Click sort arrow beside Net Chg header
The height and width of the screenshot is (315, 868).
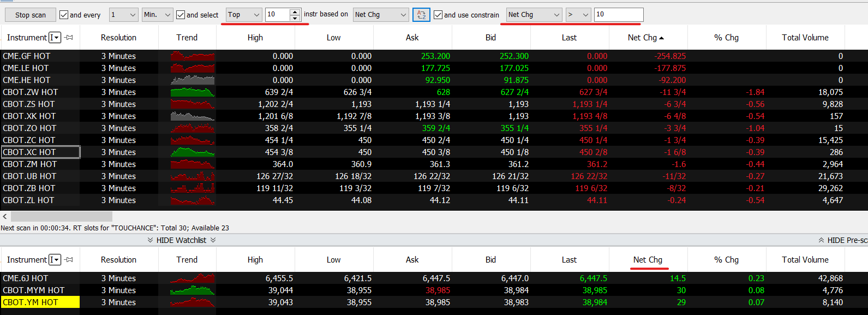(x=662, y=38)
